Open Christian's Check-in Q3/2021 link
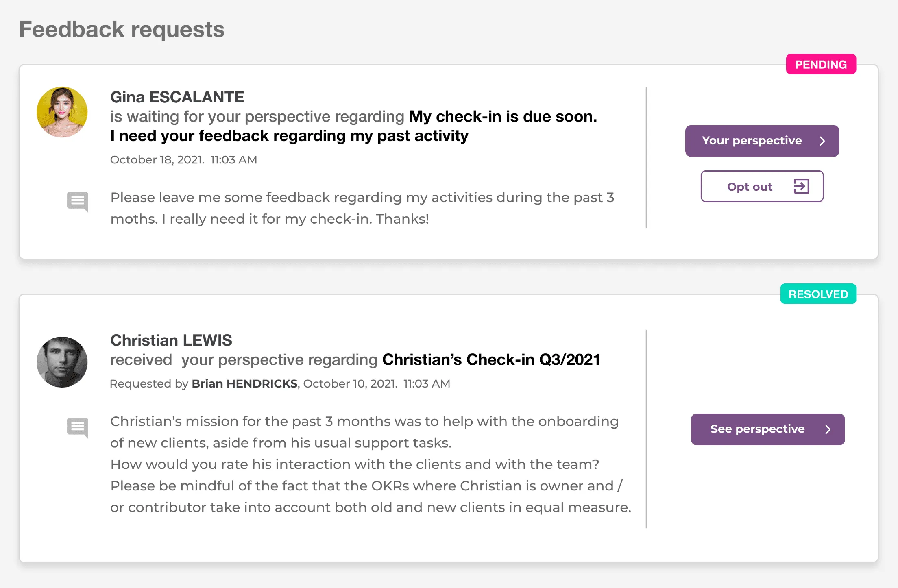The height and width of the screenshot is (588, 898). click(x=490, y=359)
